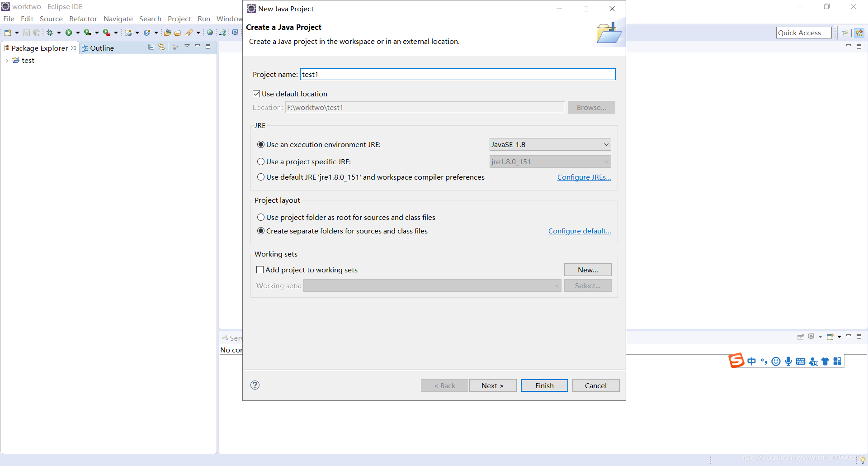This screenshot has width=868, height=466.
Task: Click the Sogou microphone voice input icon
Action: pyautogui.click(x=788, y=361)
